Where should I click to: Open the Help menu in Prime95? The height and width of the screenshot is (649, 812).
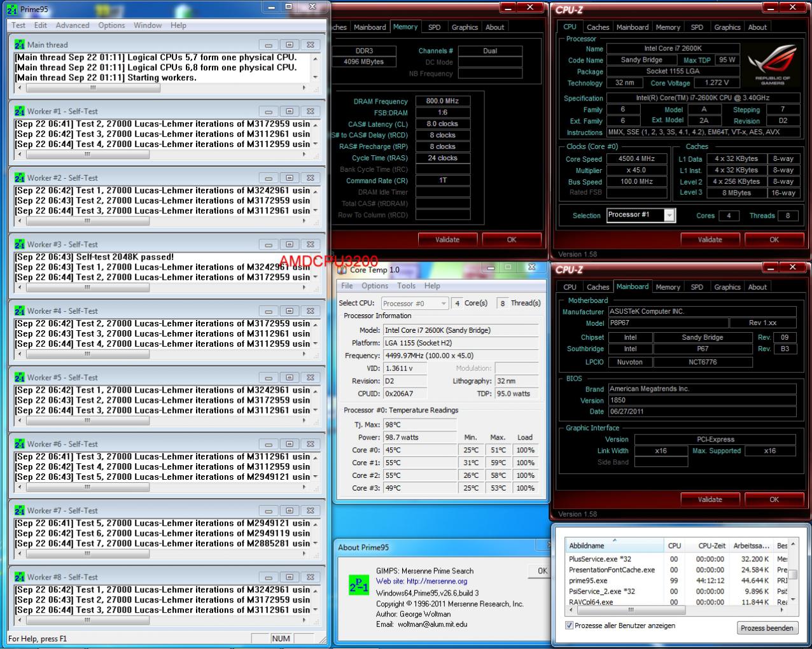pyautogui.click(x=178, y=25)
